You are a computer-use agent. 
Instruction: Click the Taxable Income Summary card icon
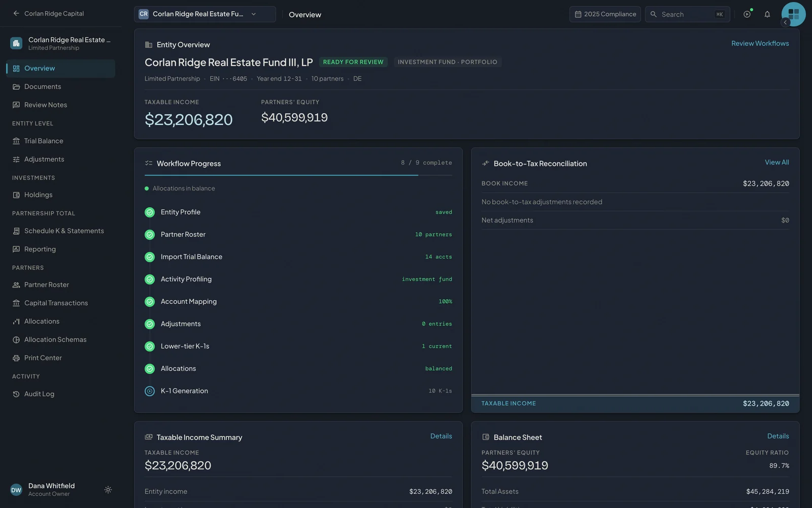[x=149, y=437]
